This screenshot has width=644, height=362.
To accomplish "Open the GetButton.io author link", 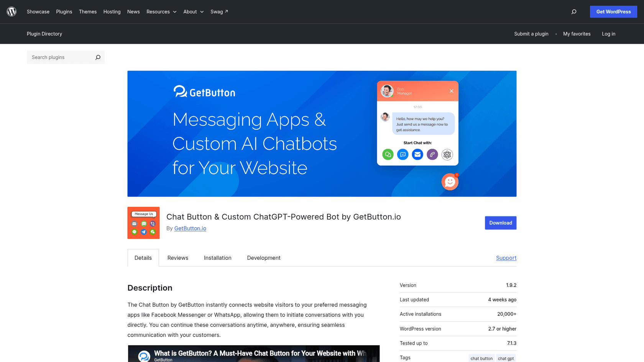I will 190,228.
